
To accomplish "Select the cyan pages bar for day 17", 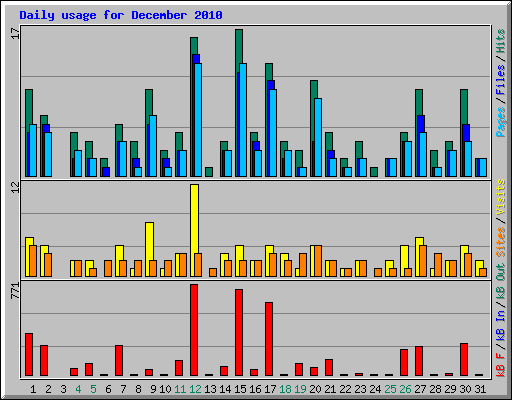I will [x=273, y=133].
